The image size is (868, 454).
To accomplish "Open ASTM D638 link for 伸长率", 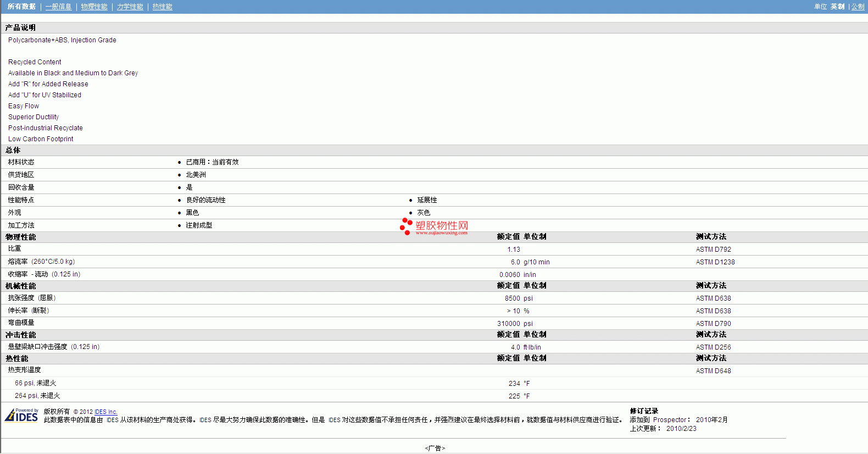I will pyautogui.click(x=714, y=311).
